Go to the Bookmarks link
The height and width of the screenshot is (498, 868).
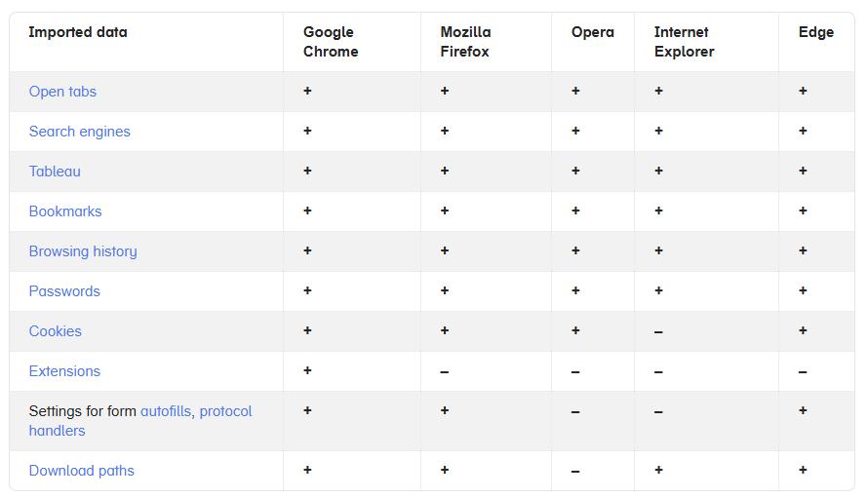coord(65,211)
